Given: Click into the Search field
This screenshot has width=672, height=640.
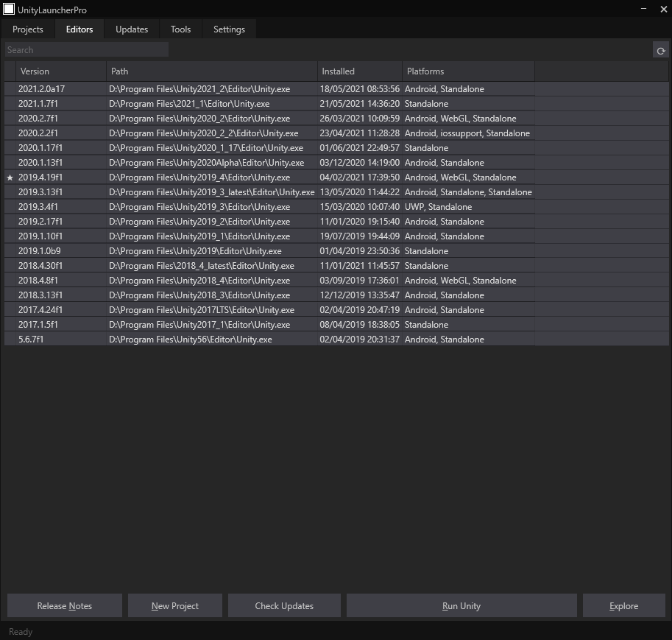Looking at the screenshot, I should pos(87,50).
